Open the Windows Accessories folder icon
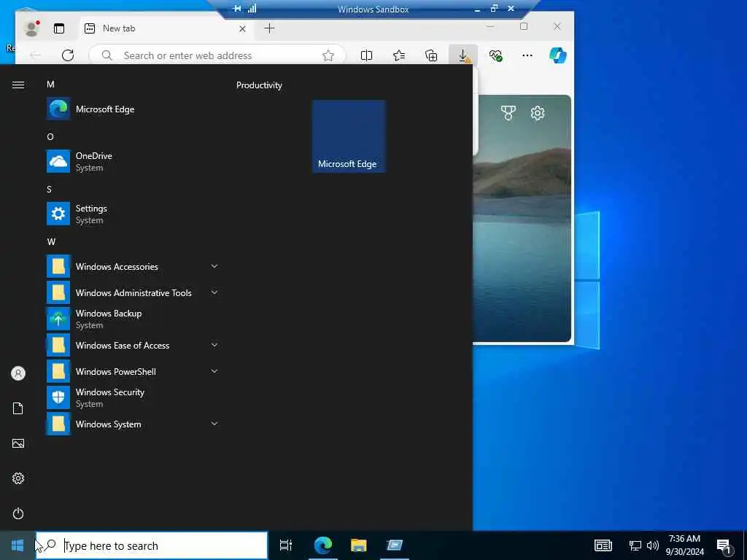747x560 pixels. (x=58, y=267)
